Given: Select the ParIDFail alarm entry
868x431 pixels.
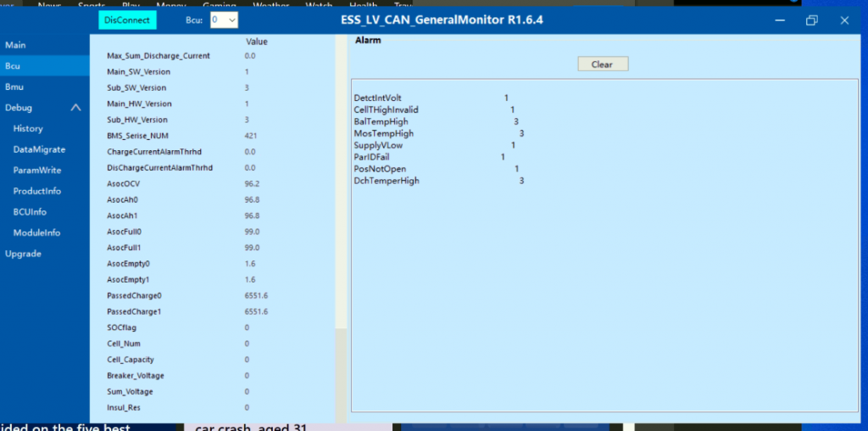Looking at the screenshot, I should pyautogui.click(x=371, y=157).
